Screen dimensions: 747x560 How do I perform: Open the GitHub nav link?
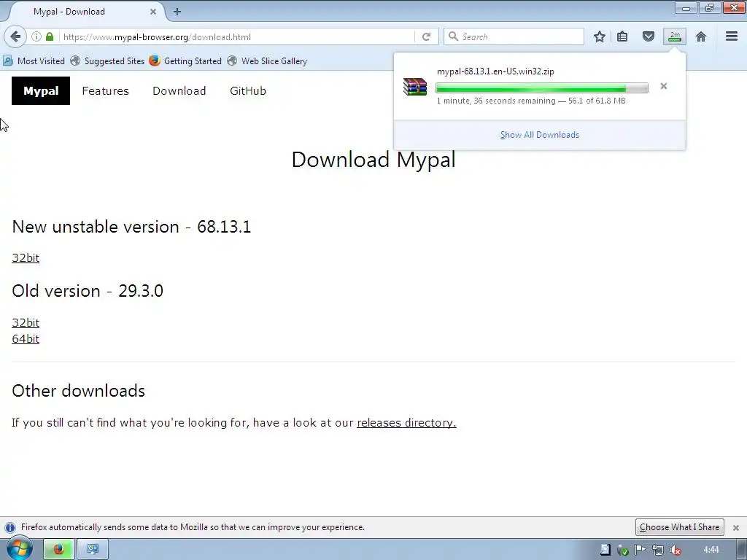[x=248, y=91]
